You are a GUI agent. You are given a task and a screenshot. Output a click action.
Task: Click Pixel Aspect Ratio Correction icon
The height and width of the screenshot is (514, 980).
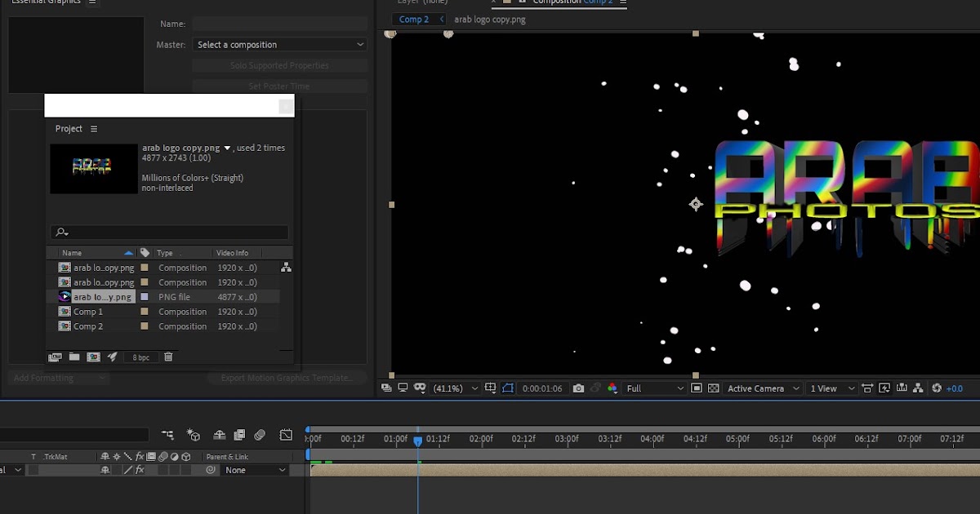pos(867,388)
